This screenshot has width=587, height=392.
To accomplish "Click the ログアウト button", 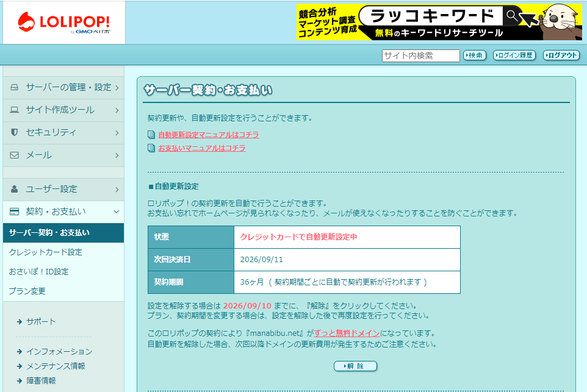I will point(561,55).
